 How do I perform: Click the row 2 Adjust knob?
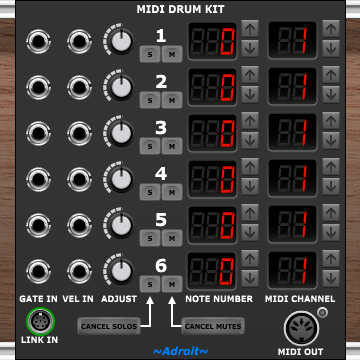(121, 88)
